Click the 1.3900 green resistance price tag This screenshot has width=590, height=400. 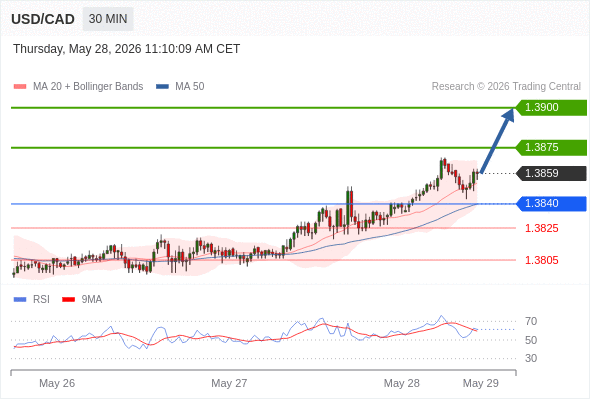tap(551, 108)
